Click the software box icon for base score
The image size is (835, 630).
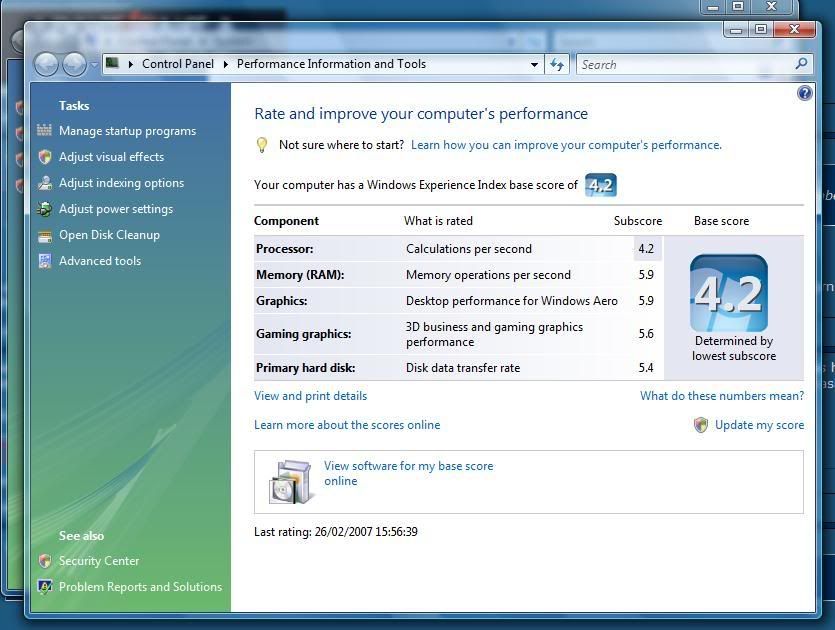click(x=290, y=481)
